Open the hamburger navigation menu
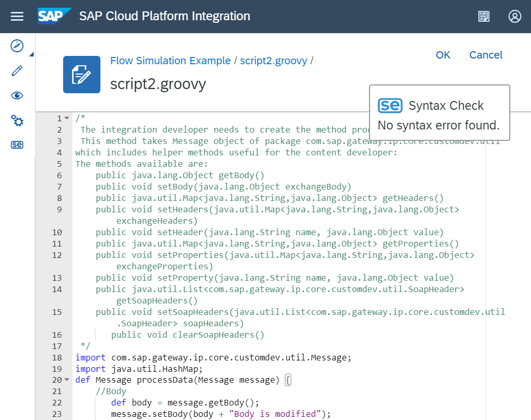531x420 pixels. click(17, 17)
